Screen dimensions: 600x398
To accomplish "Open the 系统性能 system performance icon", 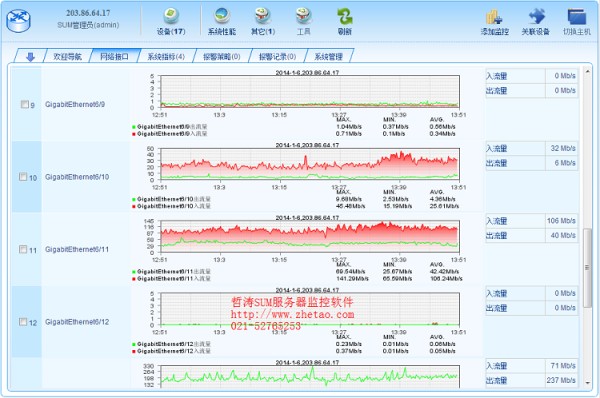I will pos(222,16).
